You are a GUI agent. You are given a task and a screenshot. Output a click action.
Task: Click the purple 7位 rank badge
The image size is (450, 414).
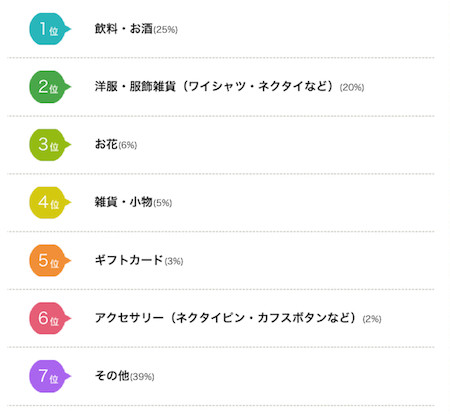[50, 376]
